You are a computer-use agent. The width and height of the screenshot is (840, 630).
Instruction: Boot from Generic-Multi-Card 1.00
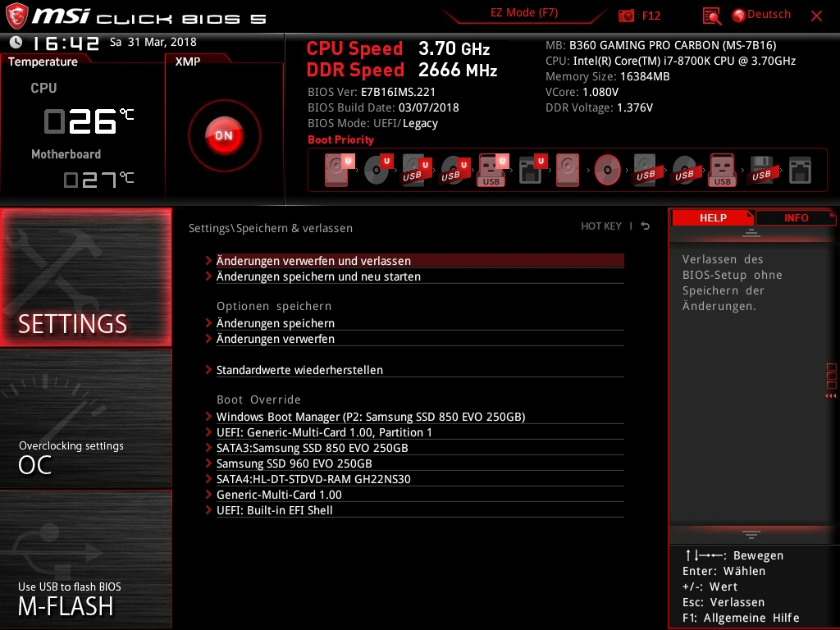420,495
